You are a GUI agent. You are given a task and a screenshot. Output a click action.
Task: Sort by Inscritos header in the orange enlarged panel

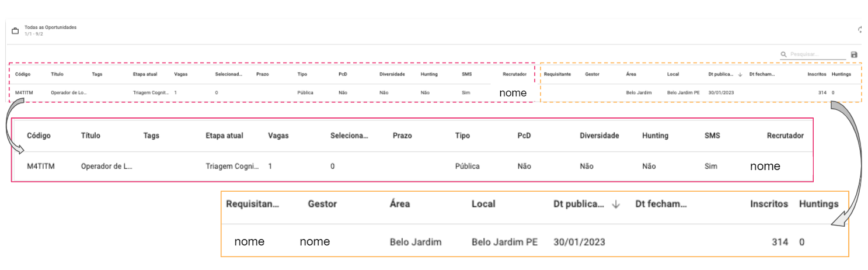click(x=769, y=204)
